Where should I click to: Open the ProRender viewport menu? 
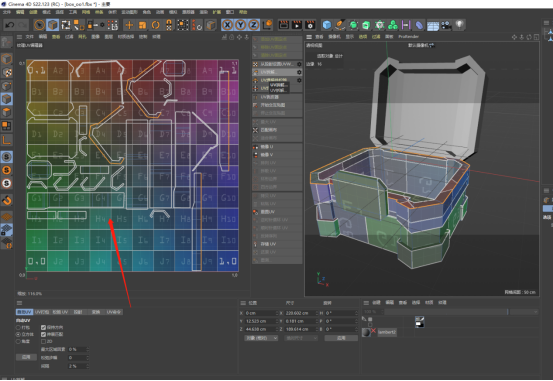pos(408,36)
